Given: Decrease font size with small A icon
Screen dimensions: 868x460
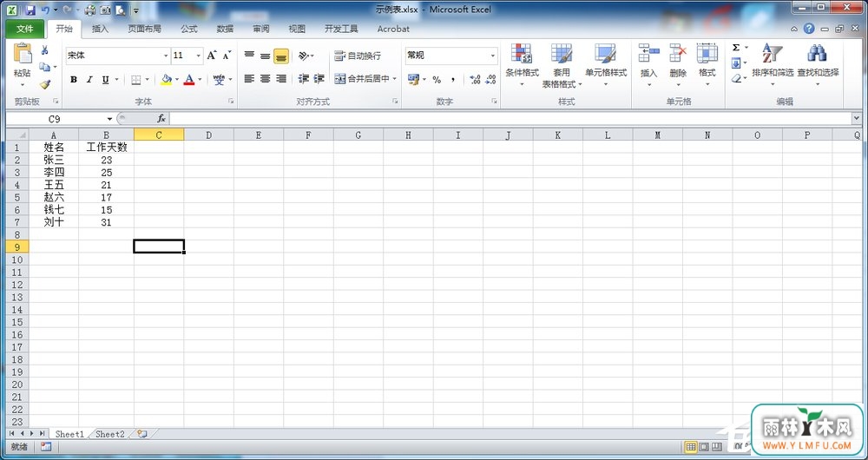Looking at the screenshot, I should pyautogui.click(x=227, y=56).
